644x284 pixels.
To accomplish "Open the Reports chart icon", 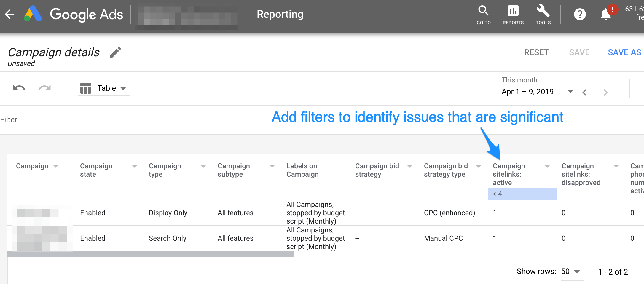I will click(513, 15).
